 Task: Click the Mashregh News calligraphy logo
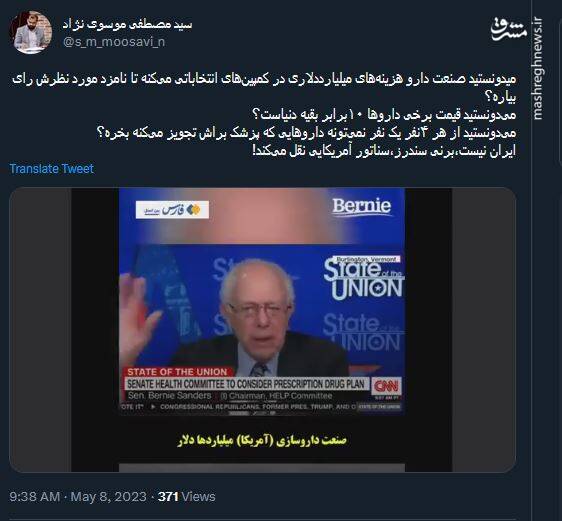click(x=509, y=28)
